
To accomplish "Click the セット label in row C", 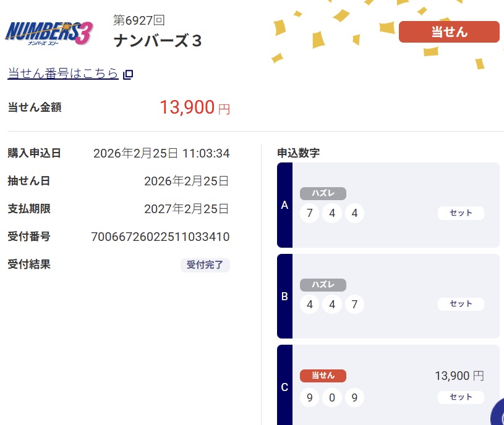I will point(461,397).
